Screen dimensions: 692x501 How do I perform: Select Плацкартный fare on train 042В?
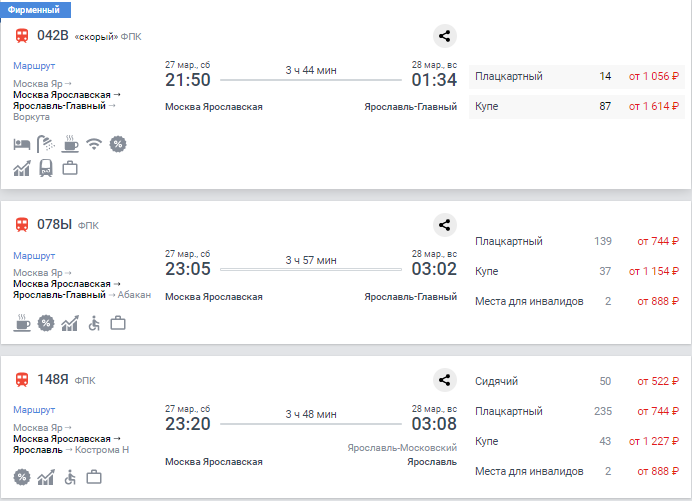pos(578,76)
